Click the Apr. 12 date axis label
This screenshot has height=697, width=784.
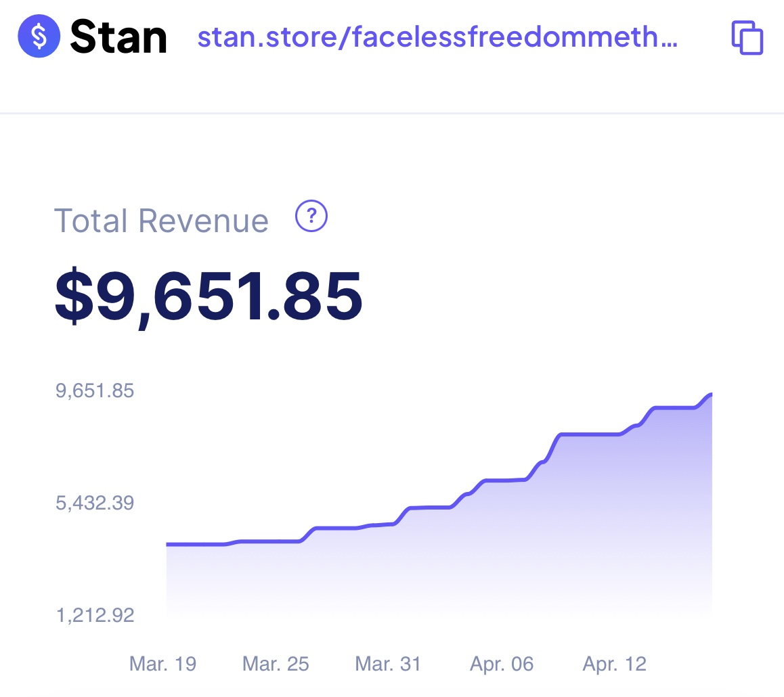point(614,664)
